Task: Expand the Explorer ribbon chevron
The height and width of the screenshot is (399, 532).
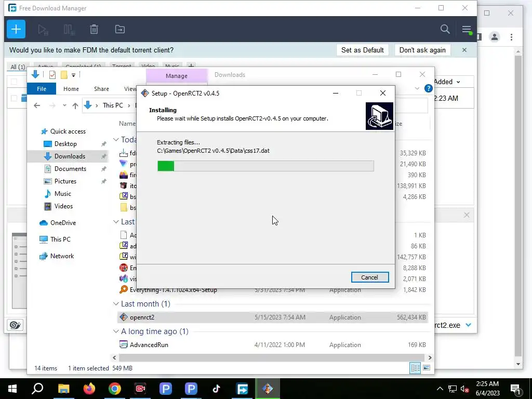Action: tap(417, 88)
